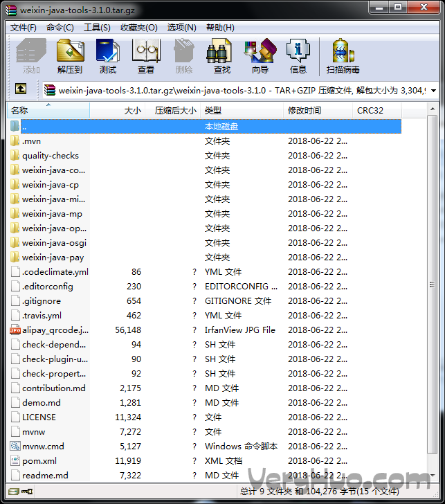This screenshot has height=504, width=445.
Task: Go up one level arrow button
Action: 21,89
